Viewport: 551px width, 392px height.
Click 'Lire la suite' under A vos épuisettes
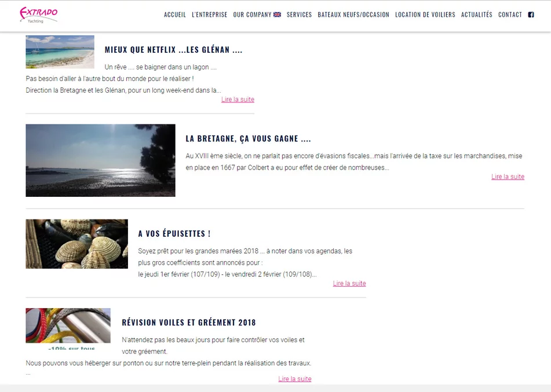349,284
